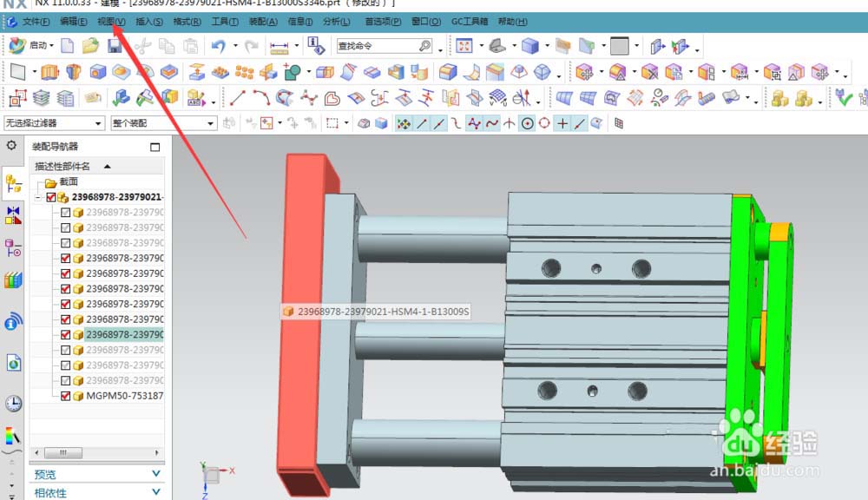
Task: Select the Revolve tool icon
Action: tap(74, 72)
